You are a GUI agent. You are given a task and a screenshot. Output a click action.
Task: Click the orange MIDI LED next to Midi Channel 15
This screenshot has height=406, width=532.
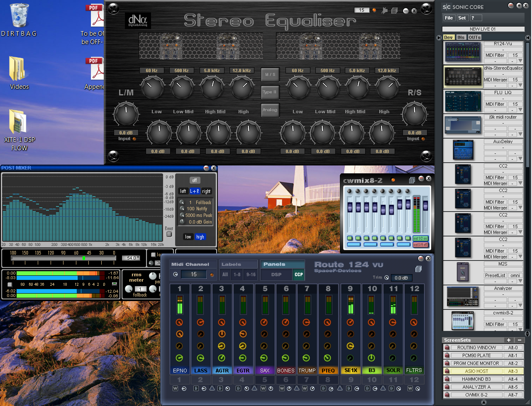click(x=212, y=275)
